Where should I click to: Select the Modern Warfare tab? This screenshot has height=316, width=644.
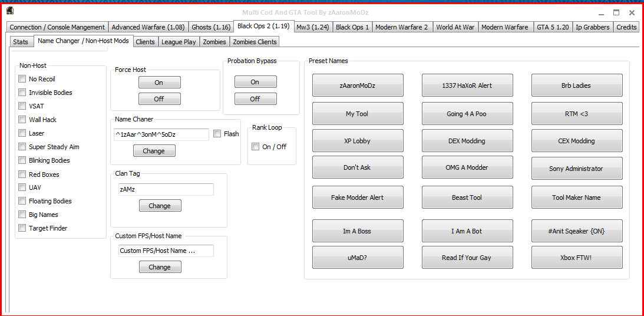pos(505,27)
